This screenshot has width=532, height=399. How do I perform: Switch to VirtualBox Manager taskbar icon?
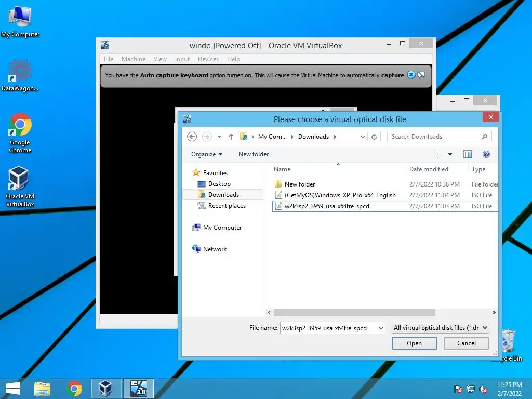pos(105,389)
